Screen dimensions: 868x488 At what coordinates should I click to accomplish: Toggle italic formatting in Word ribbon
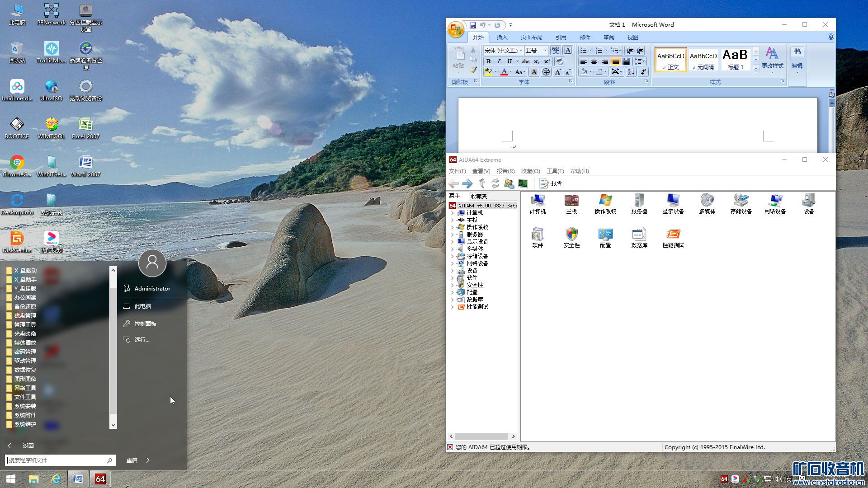[x=499, y=61]
